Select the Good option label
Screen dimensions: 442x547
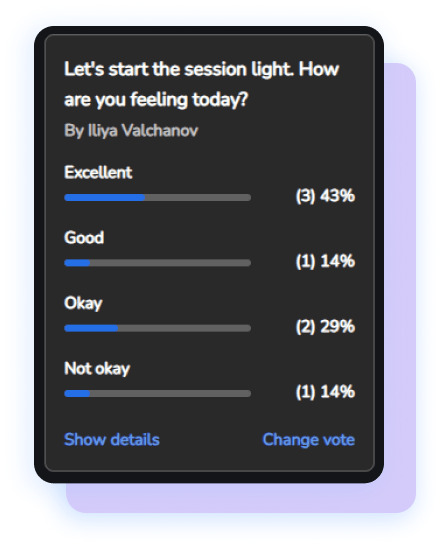click(84, 238)
